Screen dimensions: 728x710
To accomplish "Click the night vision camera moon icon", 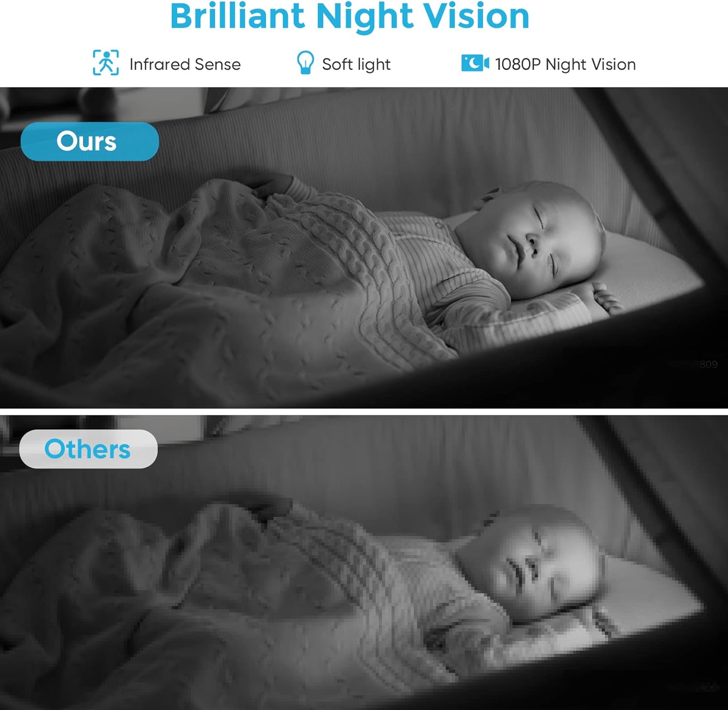I will pos(475,63).
